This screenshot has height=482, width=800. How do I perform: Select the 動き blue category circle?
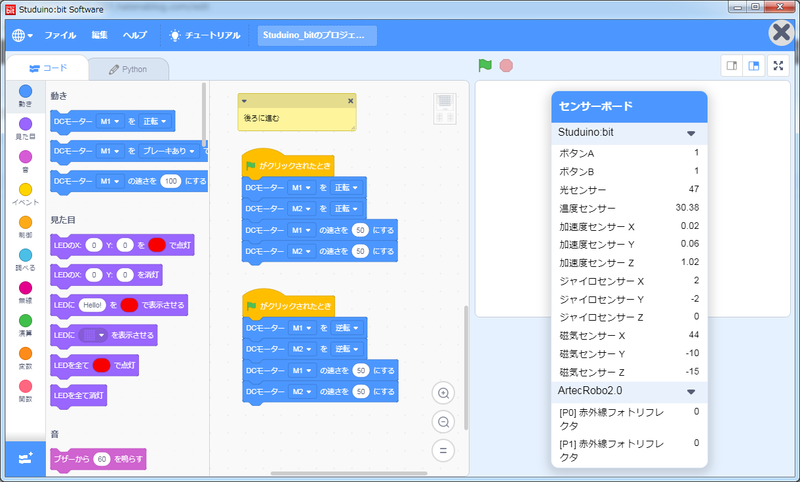(26, 91)
